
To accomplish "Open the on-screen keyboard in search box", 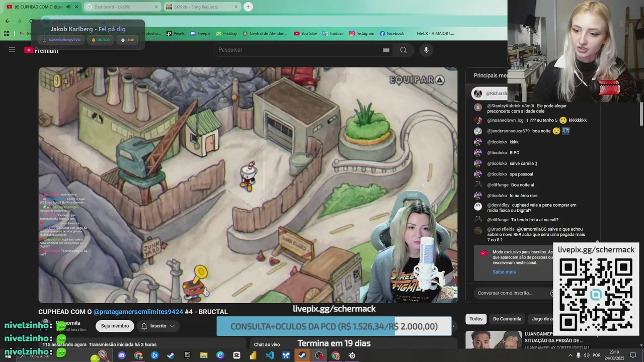I will click(386, 50).
